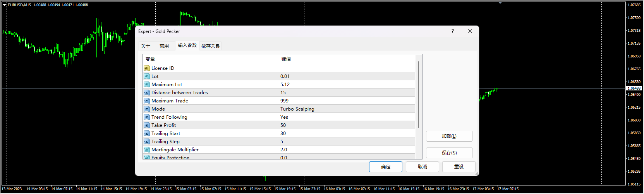This screenshot has width=644, height=194.
Task: Click the Maximum Trade row type icon
Action: coord(146,101)
